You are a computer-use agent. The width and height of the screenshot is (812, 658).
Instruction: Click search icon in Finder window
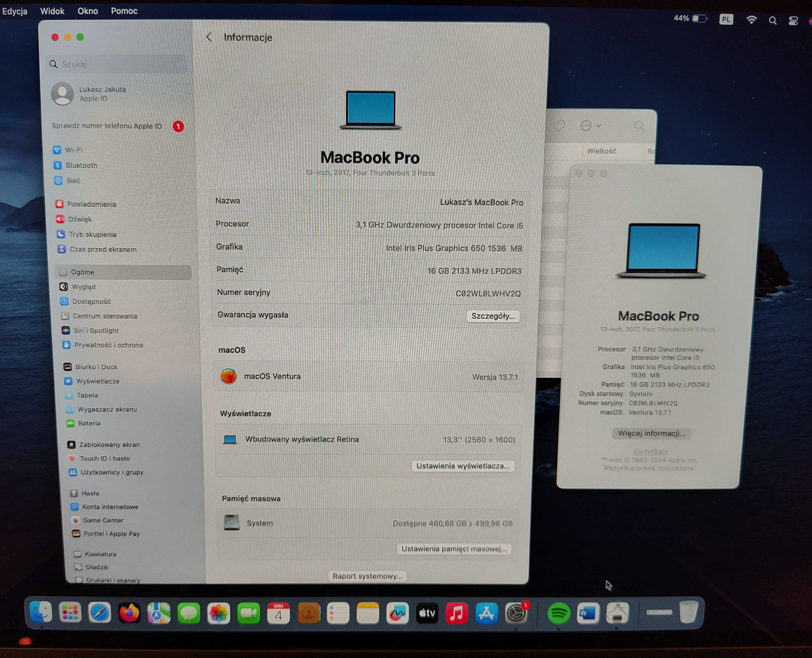coord(639,126)
